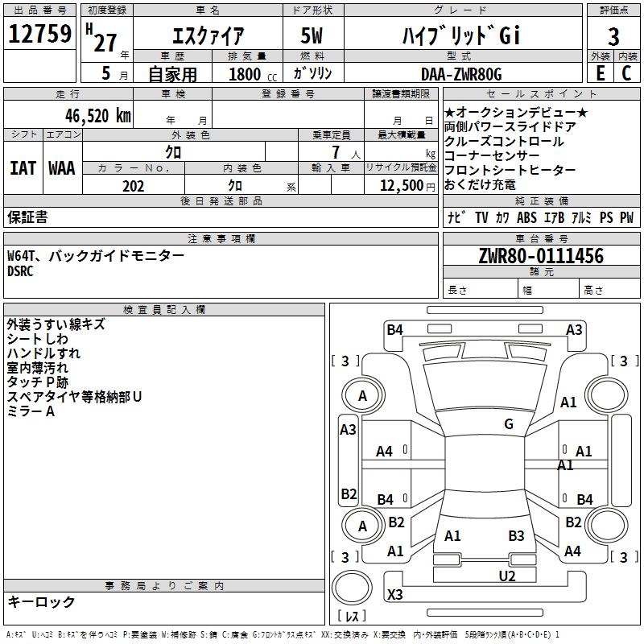644x644 pixels.
Task: Click the ABS equipment code
Action: coord(526,217)
